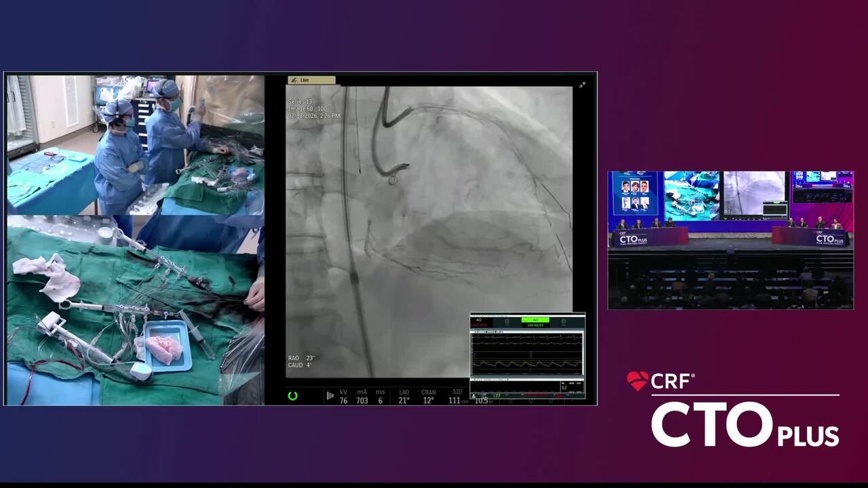Image resolution: width=868 pixels, height=488 pixels.
Task: Click the LAO 21° angle readout
Action: click(403, 396)
